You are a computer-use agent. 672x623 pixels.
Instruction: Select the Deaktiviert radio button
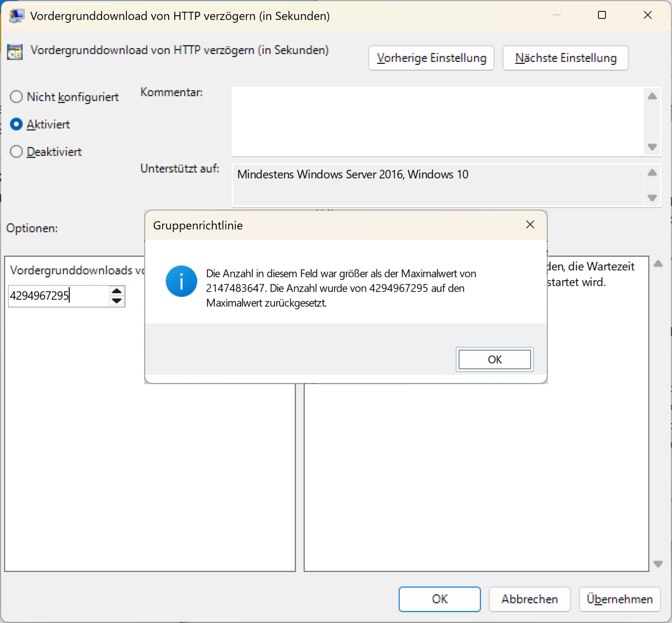16,152
